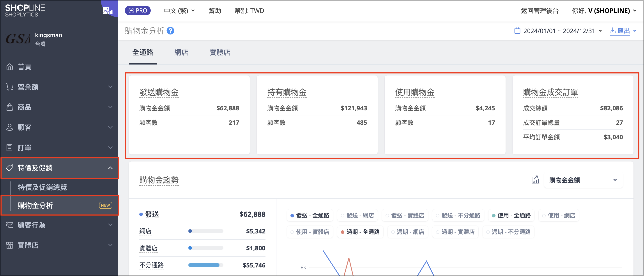Switch to the 網店 tab
The height and width of the screenshot is (276, 644).
[x=181, y=52]
